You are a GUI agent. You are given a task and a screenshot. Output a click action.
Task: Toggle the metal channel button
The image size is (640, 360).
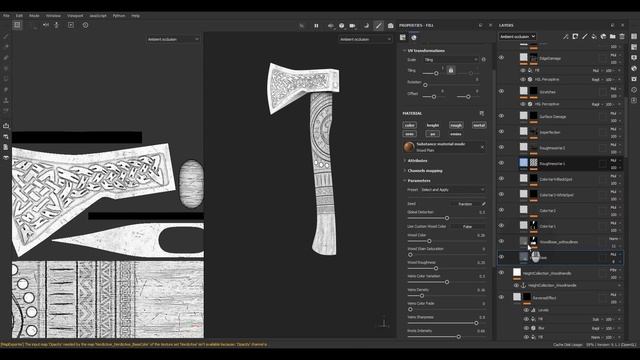479,125
